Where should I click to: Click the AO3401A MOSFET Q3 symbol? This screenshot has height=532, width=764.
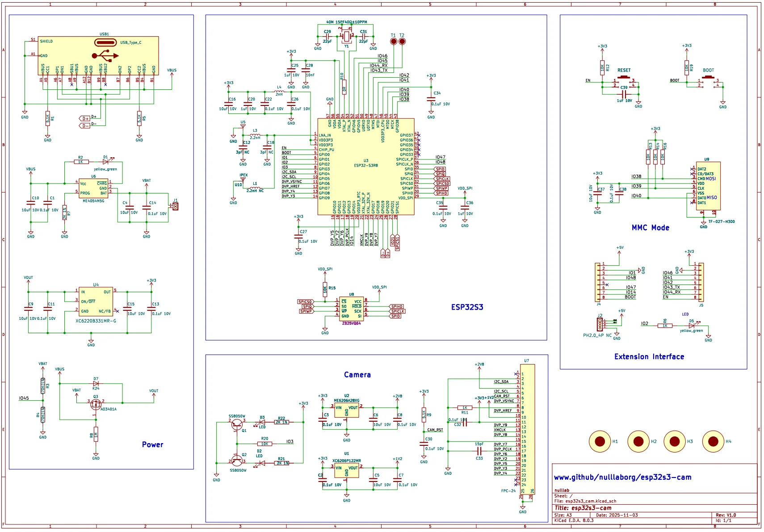pyautogui.click(x=95, y=404)
